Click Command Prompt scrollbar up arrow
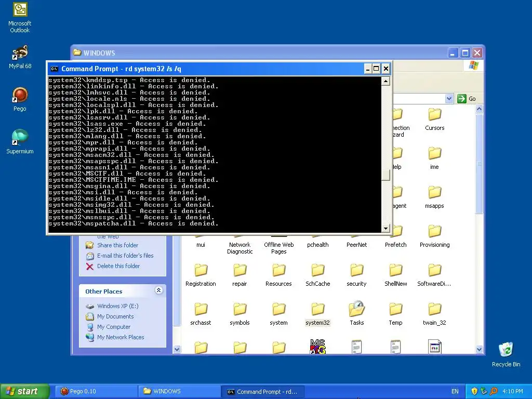The image size is (532, 399). 385,81
